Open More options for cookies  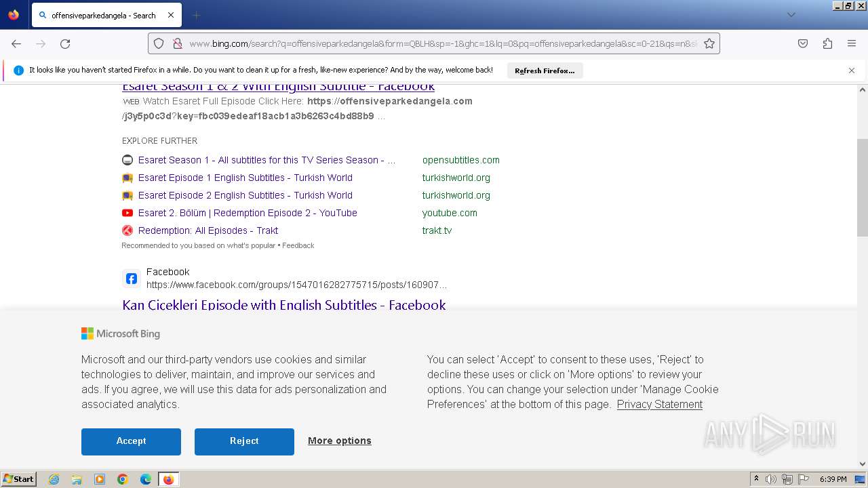[x=340, y=441]
